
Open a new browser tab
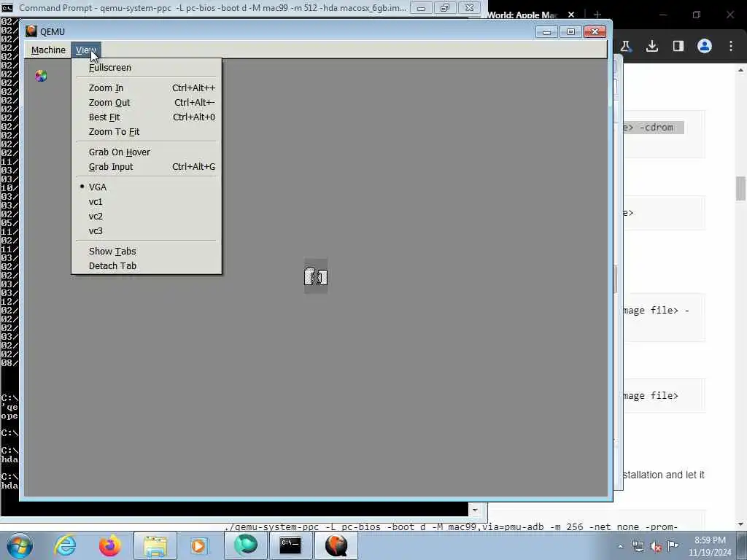pyautogui.click(x=597, y=15)
